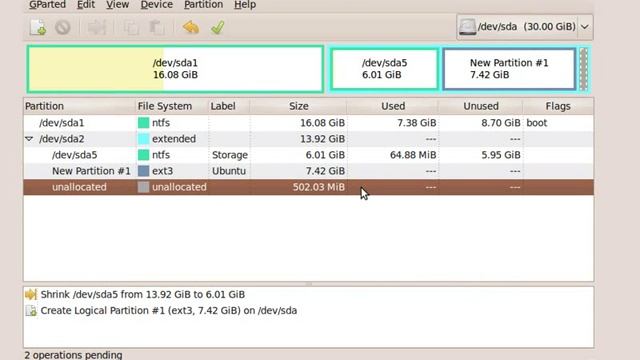Screen dimensions: 640x360
Task: Click the Paste partition toolbar icon
Action: click(x=156, y=27)
